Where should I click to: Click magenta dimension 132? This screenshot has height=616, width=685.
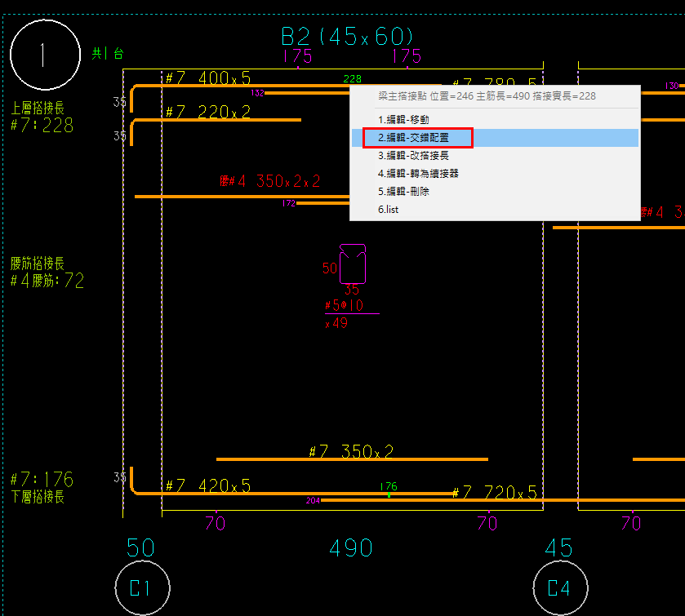click(257, 93)
